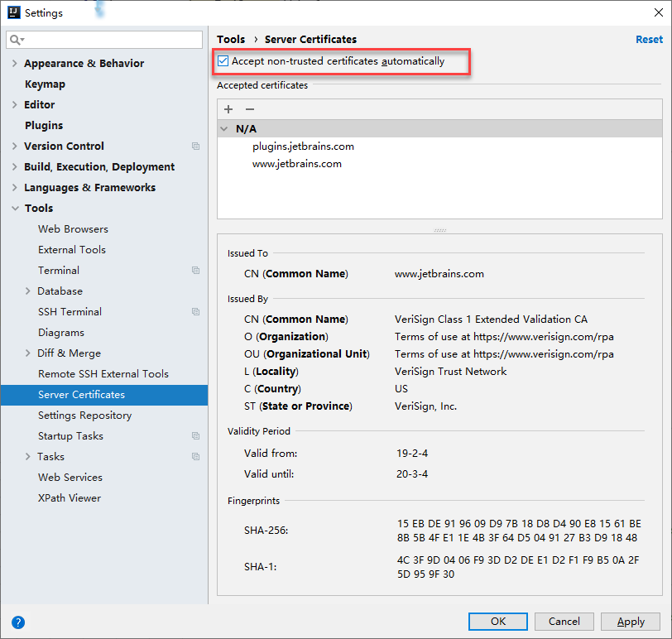Open Terminal settings

coord(58,271)
